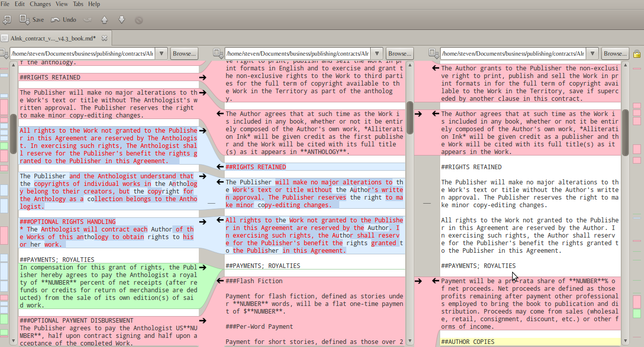644x347 pixels.
Task: Click the Save text label in toolbar
Action: coord(38,20)
